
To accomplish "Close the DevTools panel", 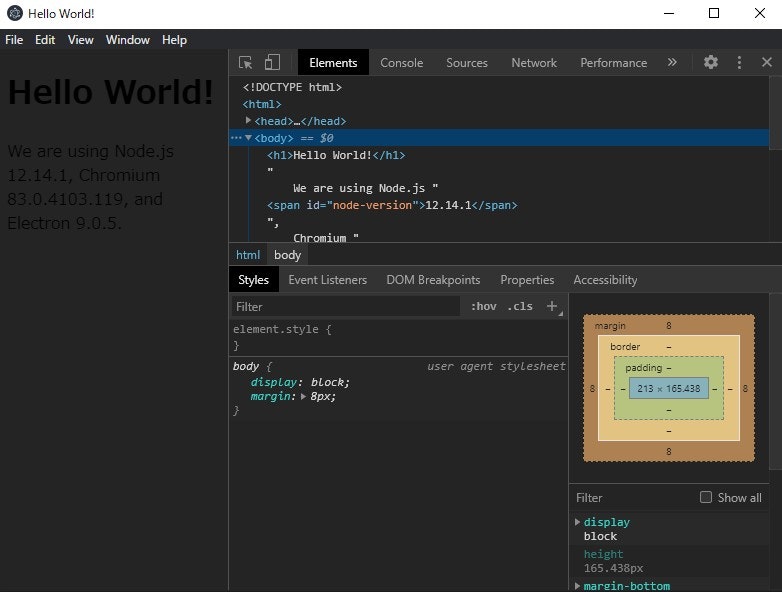I will click(x=767, y=62).
